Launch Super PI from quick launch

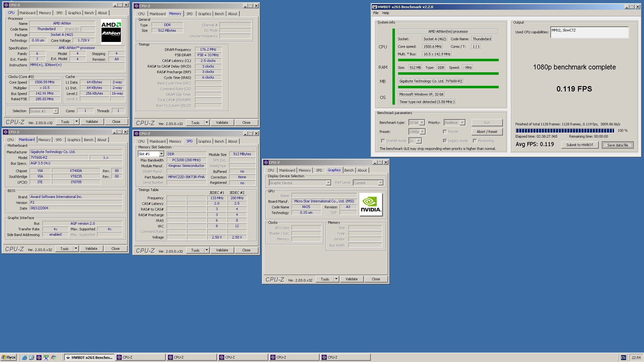coord(46,357)
